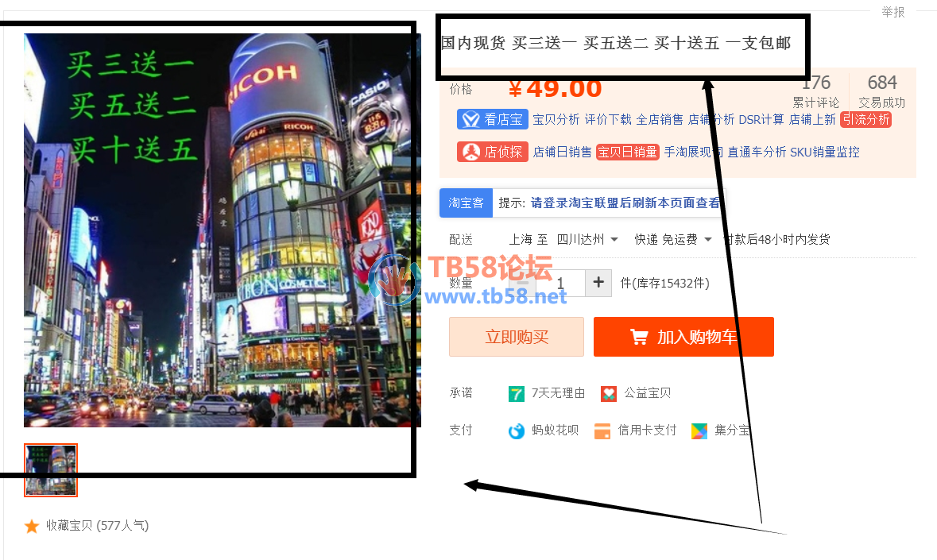Click the 举报 report link
This screenshot has width=937, height=560.
893,12
